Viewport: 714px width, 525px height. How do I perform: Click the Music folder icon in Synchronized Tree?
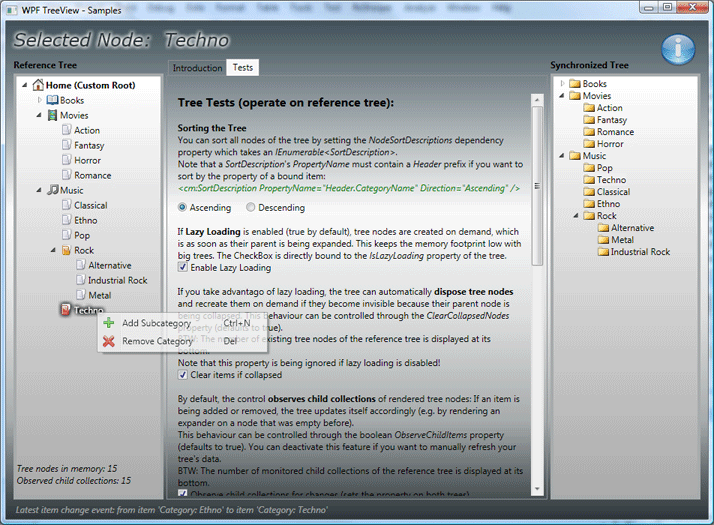click(x=575, y=156)
